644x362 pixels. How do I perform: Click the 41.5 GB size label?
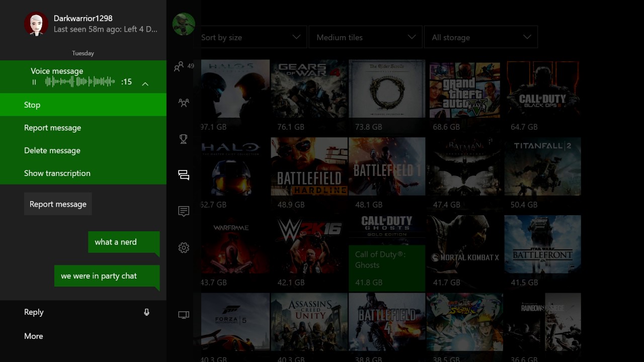click(524, 283)
